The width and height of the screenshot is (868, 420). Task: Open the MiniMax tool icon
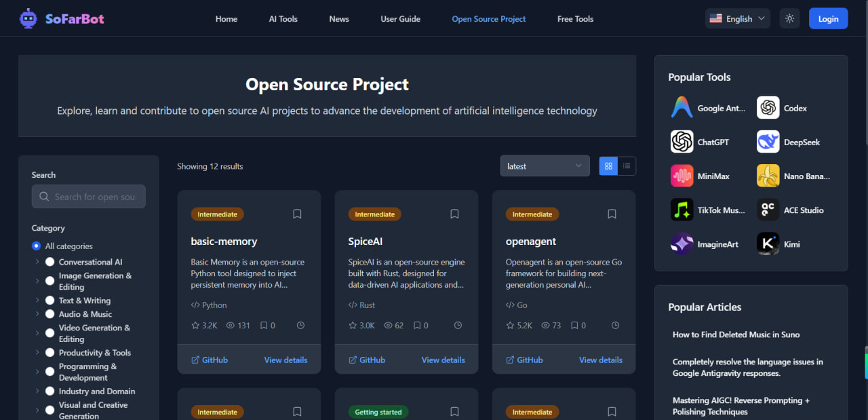[x=682, y=176]
